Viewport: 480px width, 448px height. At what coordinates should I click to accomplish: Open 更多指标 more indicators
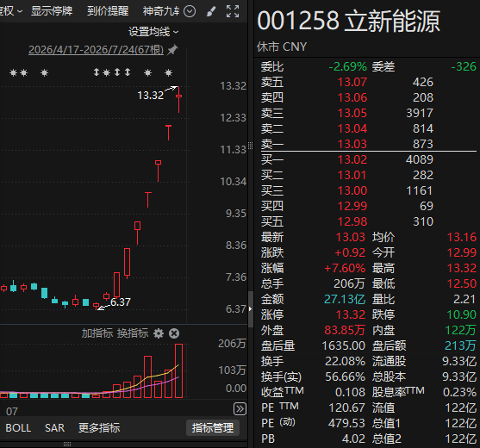(x=99, y=428)
